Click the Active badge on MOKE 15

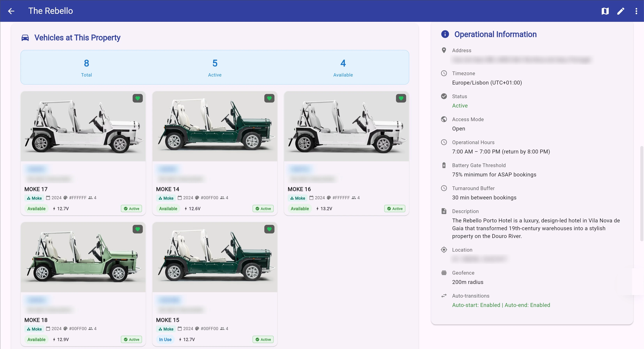(263, 339)
